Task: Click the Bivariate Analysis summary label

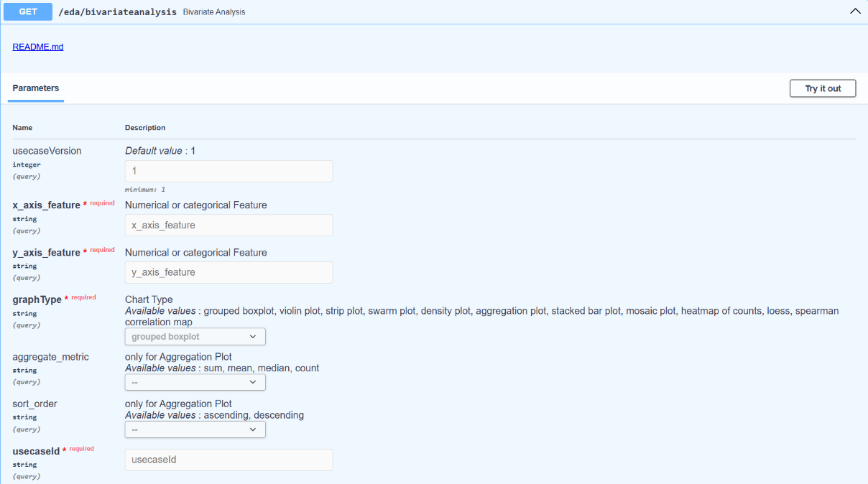Action: point(215,11)
